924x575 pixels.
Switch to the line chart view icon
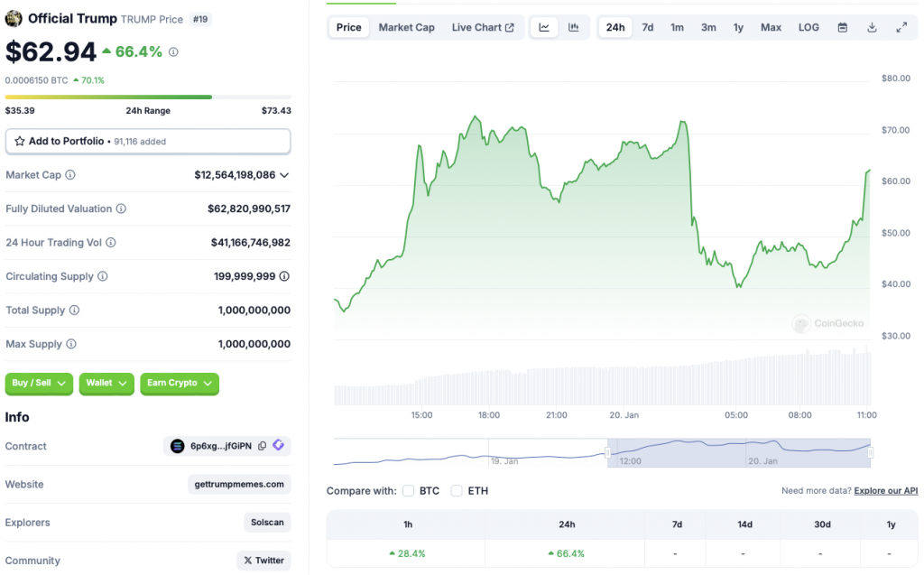(x=544, y=27)
